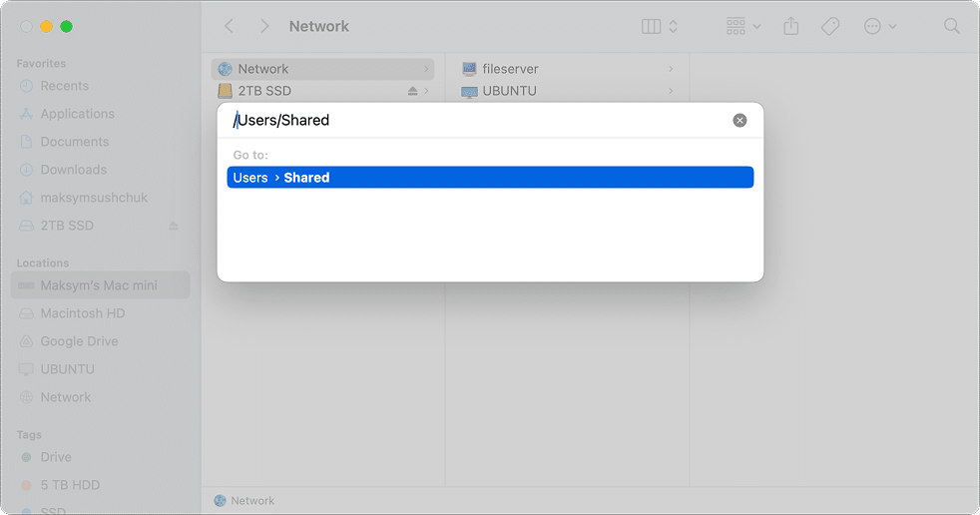Filter by the Drive tag
Viewport: 980px width, 515px height.
(56, 457)
